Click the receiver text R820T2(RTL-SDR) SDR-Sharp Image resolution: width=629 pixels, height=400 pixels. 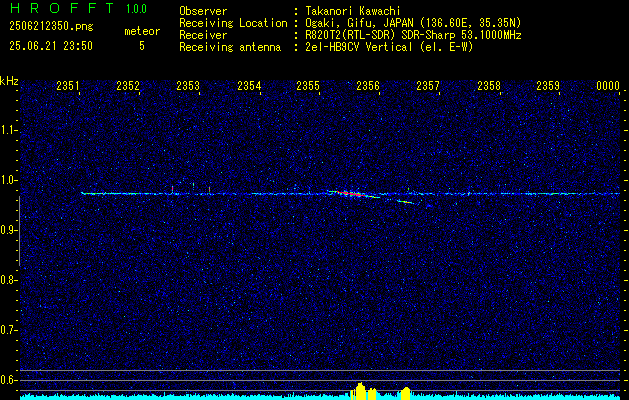(381, 35)
